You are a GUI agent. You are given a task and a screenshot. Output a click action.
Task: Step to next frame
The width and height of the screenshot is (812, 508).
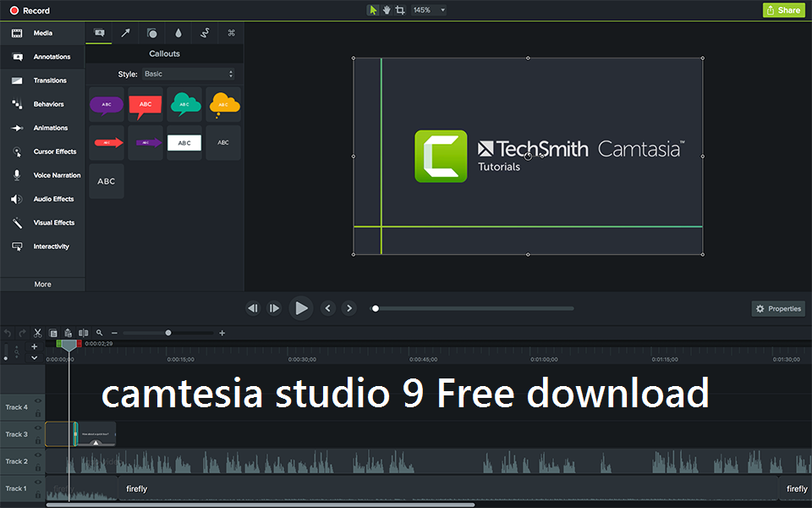(x=274, y=308)
